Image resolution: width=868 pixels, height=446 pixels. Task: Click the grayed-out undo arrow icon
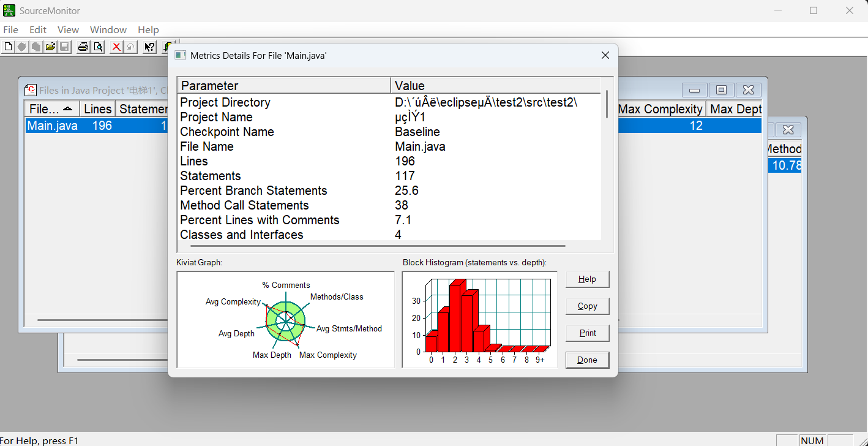pos(130,47)
